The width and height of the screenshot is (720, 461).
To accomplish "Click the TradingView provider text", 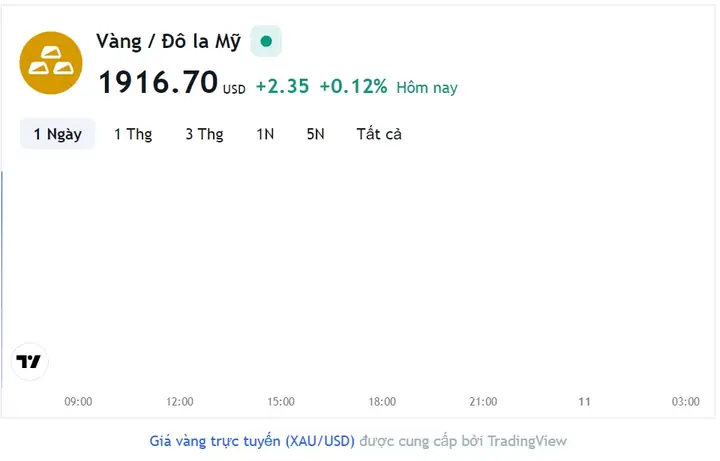I will (527, 441).
